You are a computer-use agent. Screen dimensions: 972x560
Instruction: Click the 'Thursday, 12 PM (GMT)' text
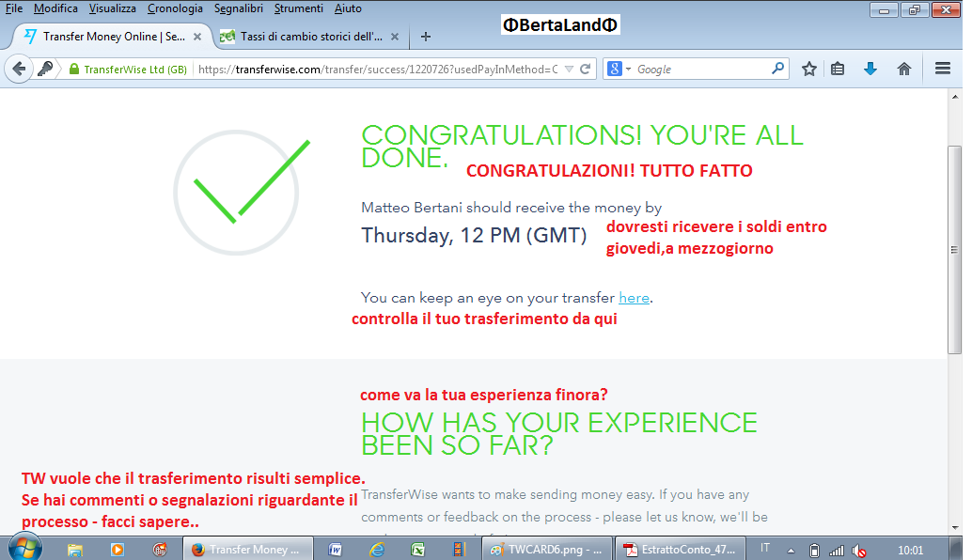(x=474, y=236)
